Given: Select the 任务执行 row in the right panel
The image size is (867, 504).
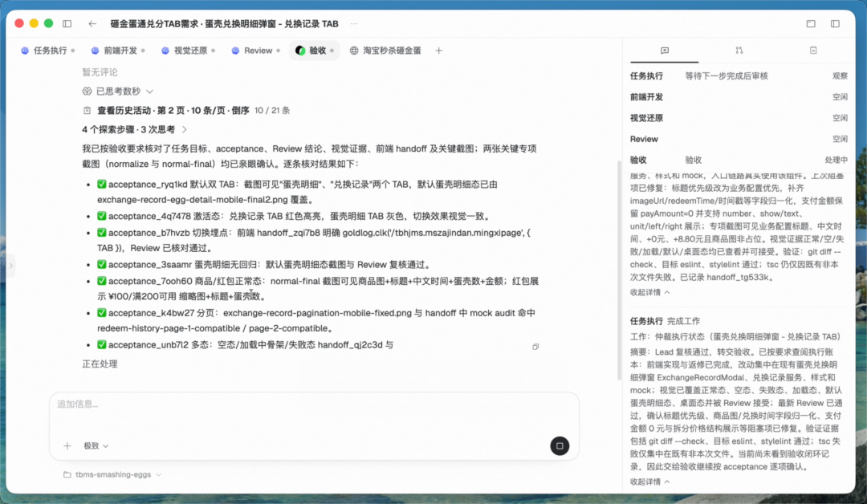Looking at the screenshot, I should tap(739, 76).
